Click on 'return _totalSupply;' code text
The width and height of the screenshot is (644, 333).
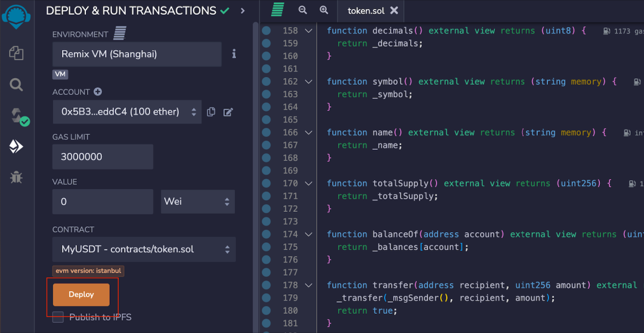click(x=388, y=196)
